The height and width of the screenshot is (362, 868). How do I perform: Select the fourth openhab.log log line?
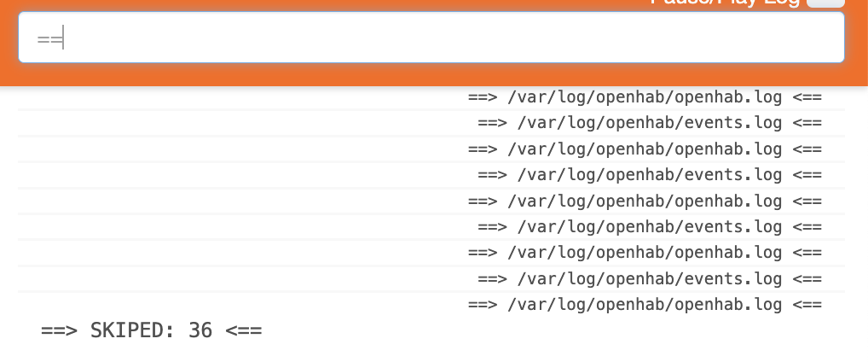pyautogui.click(x=645, y=253)
